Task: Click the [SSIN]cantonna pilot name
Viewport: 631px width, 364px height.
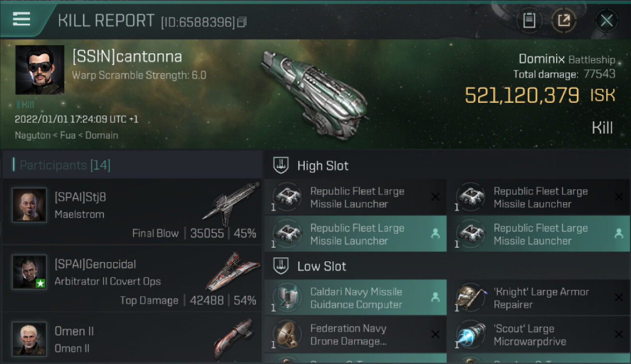Action: click(127, 57)
